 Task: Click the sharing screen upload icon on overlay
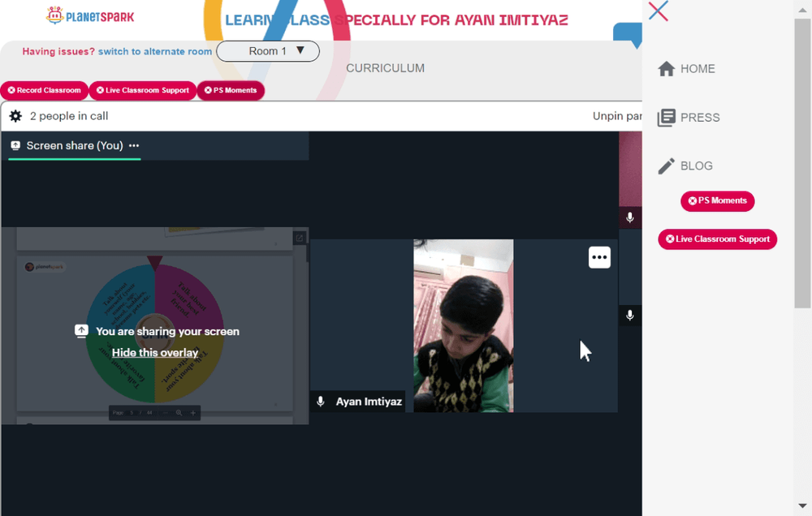click(x=81, y=331)
